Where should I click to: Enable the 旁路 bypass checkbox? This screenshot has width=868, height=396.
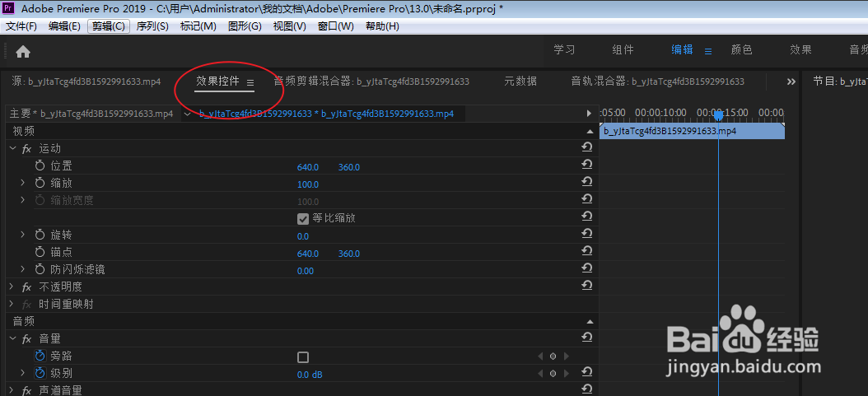coord(303,356)
